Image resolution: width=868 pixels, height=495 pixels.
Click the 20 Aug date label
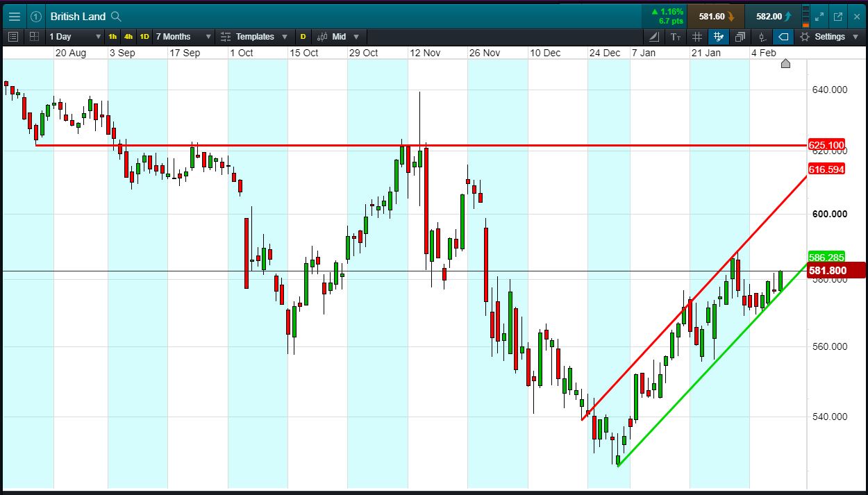(71, 53)
